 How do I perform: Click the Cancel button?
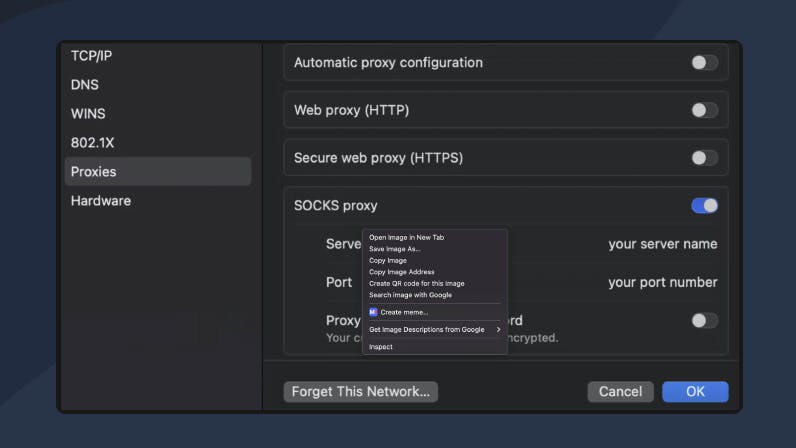[620, 392]
